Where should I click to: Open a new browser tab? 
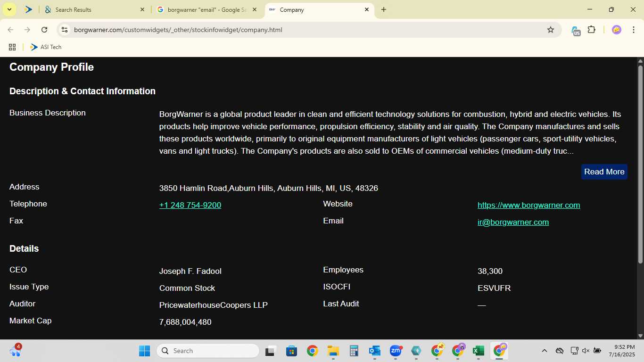384,9
